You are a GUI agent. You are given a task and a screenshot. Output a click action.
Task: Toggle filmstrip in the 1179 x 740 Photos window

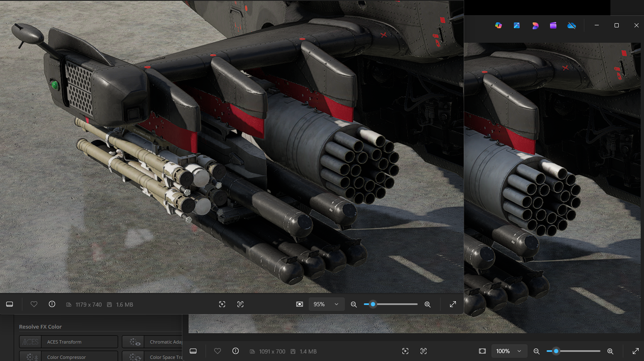pyautogui.click(x=10, y=304)
